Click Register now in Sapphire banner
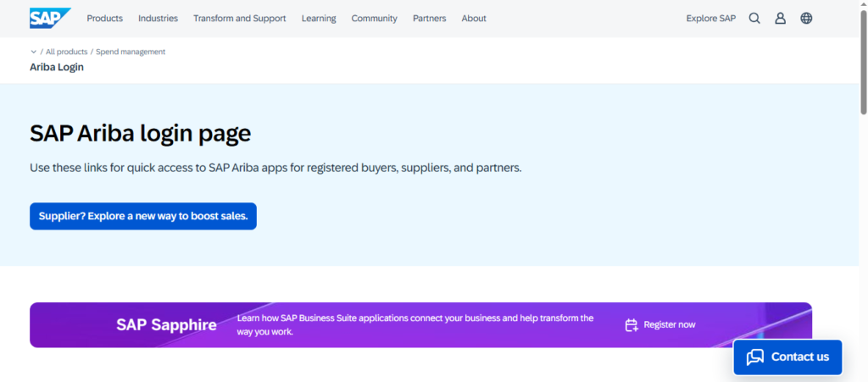The width and height of the screenshot is (868, 382). pos(670,325)
